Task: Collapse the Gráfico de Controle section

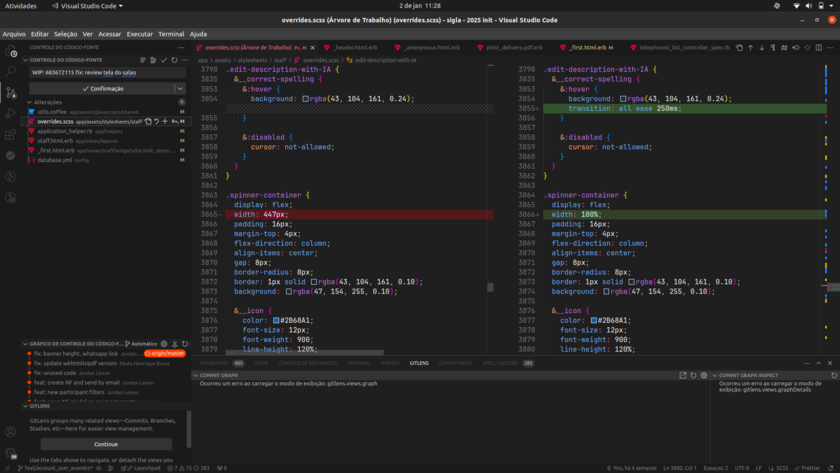Action: (x=25, y=344)
